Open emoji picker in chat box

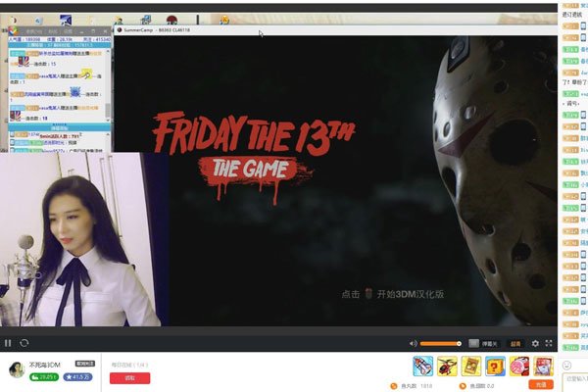567,365
